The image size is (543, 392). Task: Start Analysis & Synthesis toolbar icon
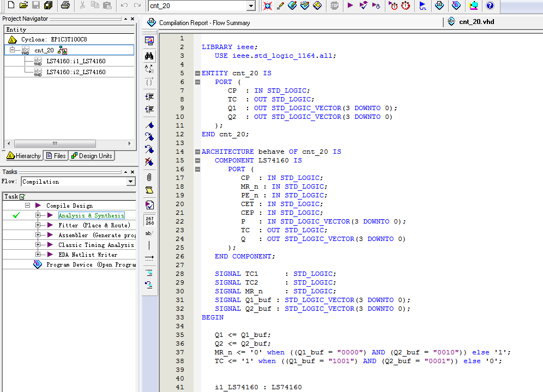click(x=363, y=5)
